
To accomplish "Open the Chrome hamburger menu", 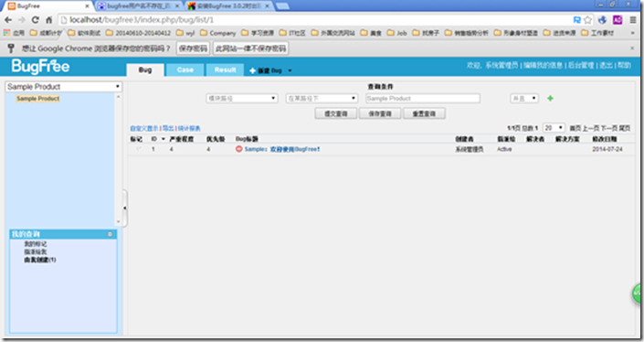I will [x=633, y=20].
